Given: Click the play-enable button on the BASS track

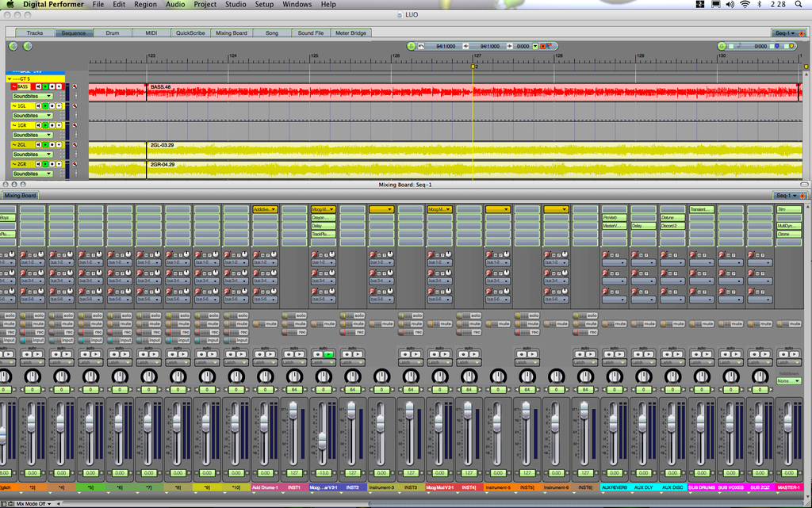Looking at the screenshot, I should point(45,86).
